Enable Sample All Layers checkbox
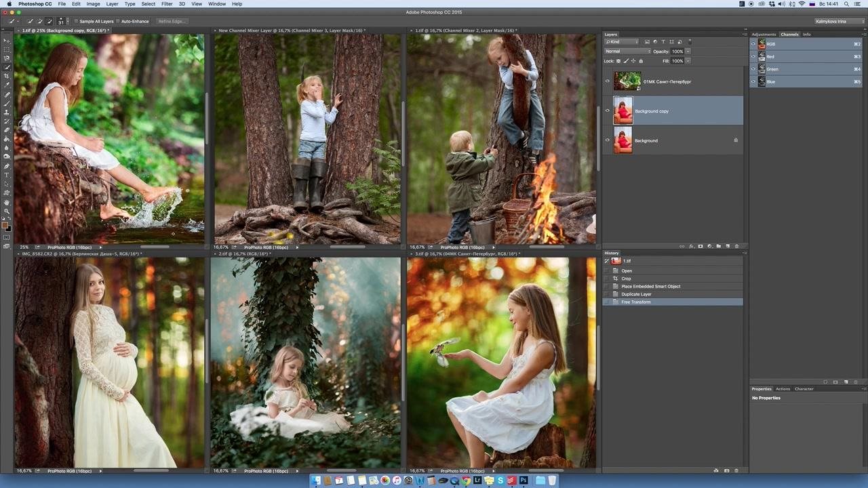This screenshot has width=868, height=488. coord(76,22)
